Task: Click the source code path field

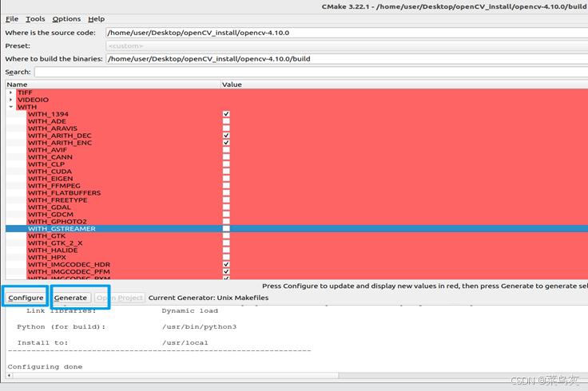Action: click(x=347, y=33)
